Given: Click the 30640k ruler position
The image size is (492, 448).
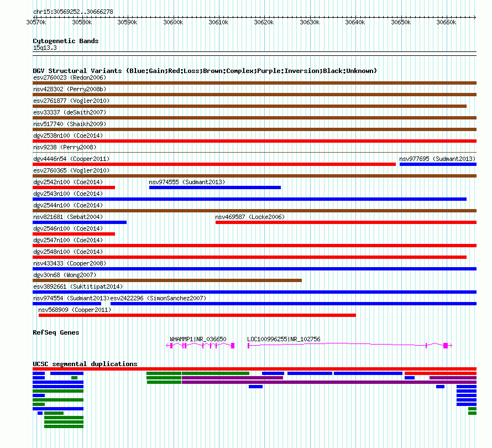Looking at the screenshot, I should tap(355, 22).
